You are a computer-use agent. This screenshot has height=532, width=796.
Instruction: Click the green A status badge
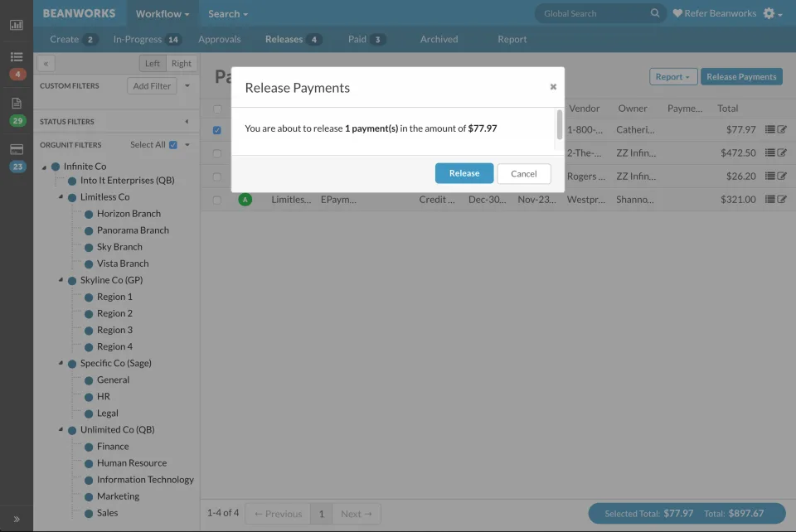click(245, 200)
